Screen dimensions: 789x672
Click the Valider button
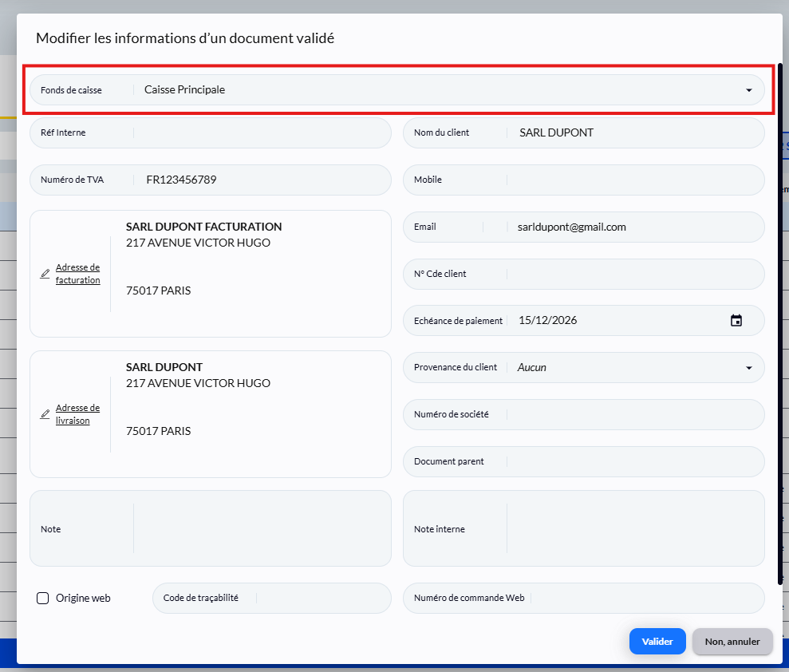pos(657,642)
